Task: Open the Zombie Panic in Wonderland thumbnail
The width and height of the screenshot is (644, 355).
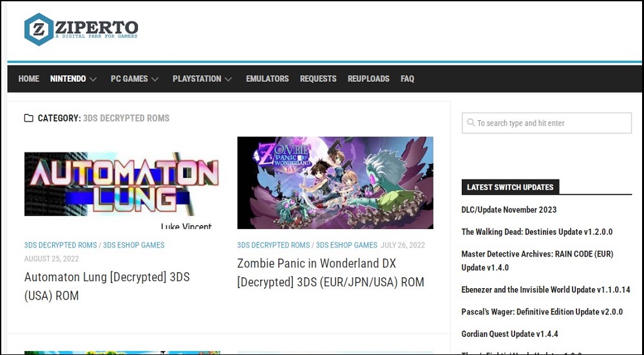Action: (335, 183)
